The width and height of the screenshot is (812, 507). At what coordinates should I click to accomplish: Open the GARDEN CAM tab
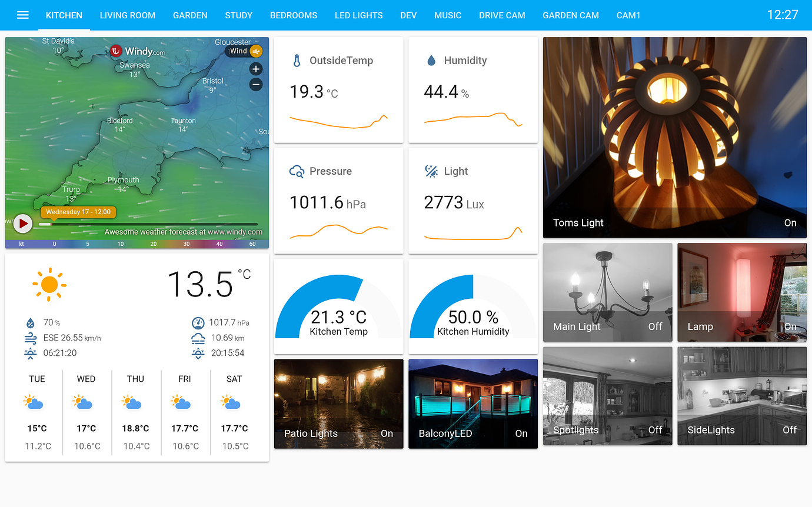coord(570,15)
